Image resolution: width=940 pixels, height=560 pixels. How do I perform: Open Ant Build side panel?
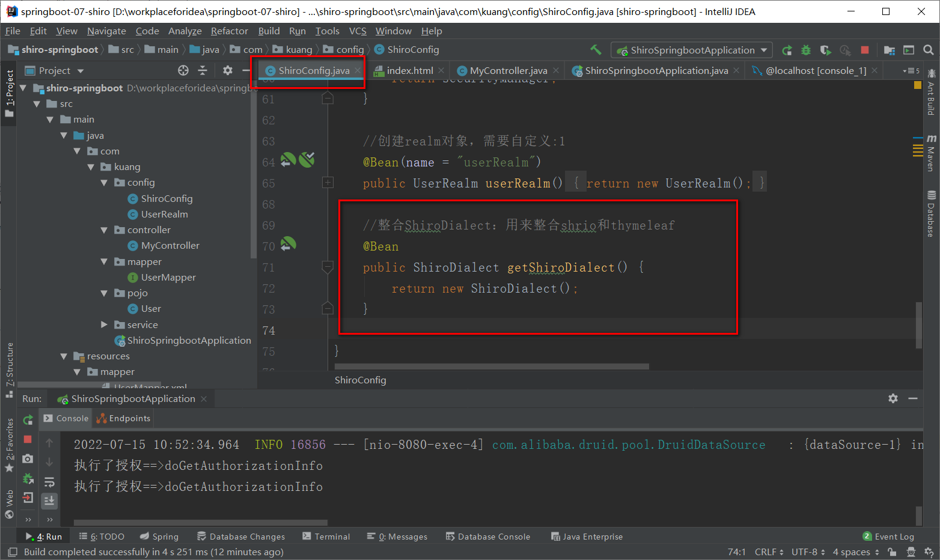[930, 92]
